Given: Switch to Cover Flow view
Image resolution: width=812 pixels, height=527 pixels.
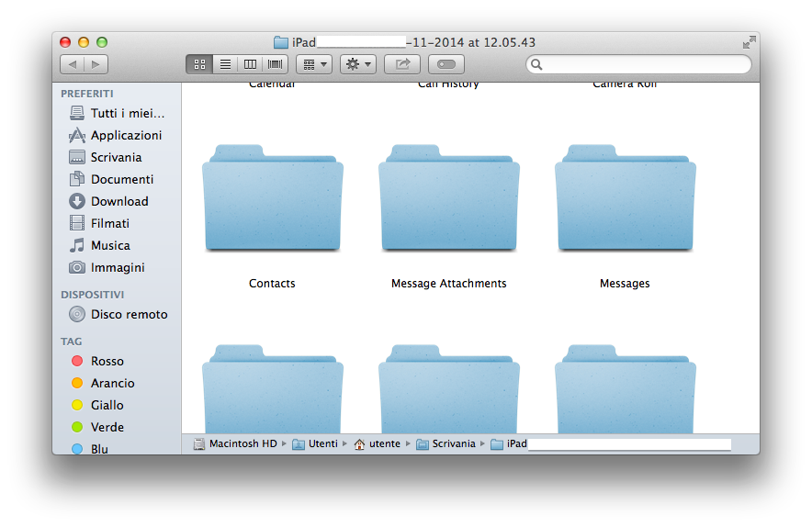Looking at the screenshot, I should [x=275, y=64].
